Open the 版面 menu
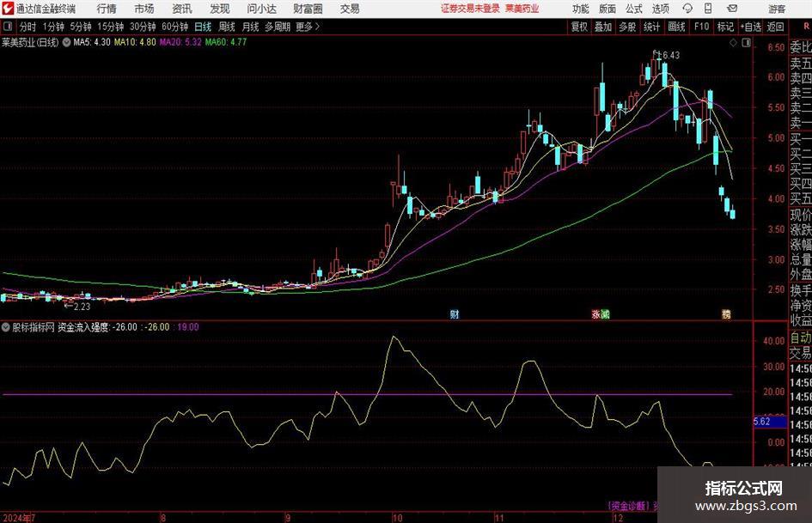The width and height of the screenshot is (812, 523). pyautogui.click(x=607, y=9)
